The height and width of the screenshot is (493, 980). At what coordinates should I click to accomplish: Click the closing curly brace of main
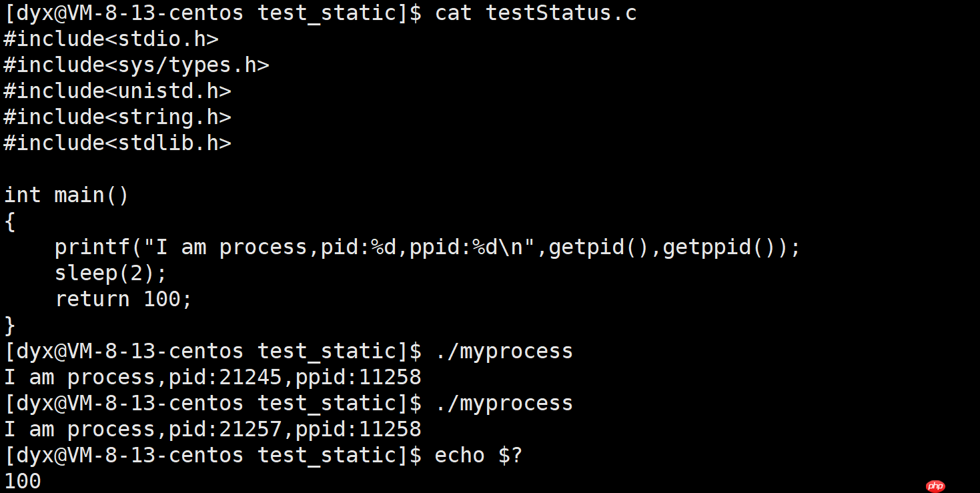pyautogui.click(x=9, y=326)
